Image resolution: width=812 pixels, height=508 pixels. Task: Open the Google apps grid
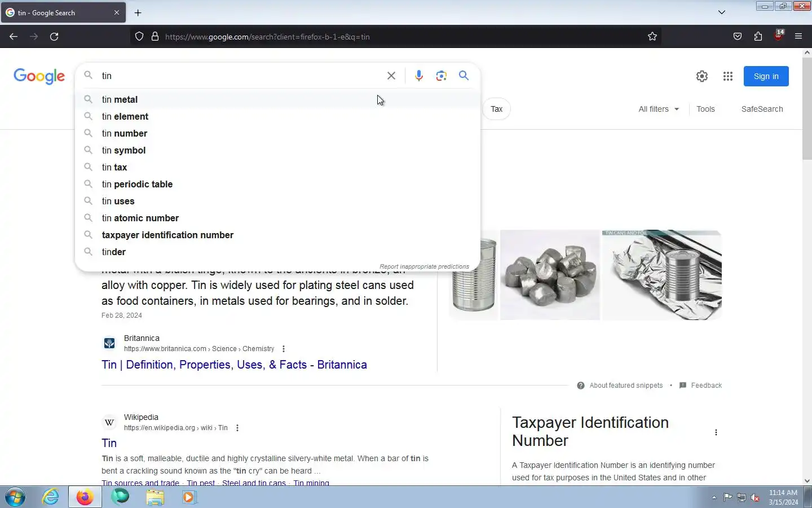click(728, 76)
